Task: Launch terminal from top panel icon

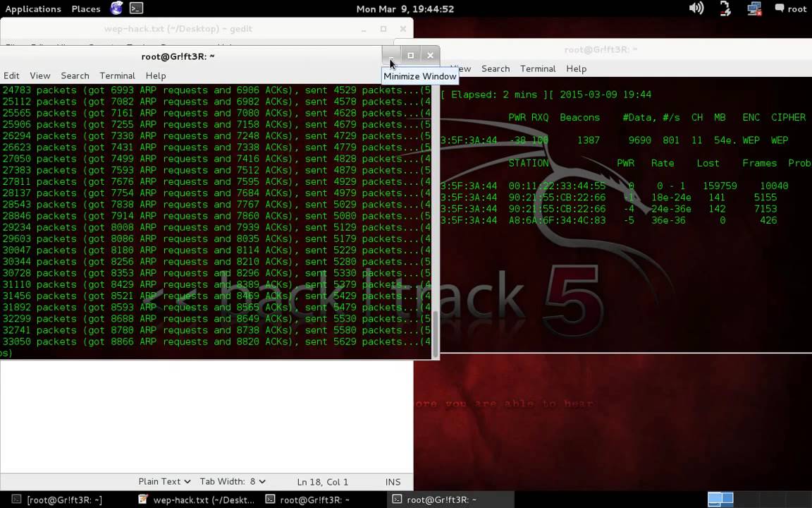Action: coord(136,8)
